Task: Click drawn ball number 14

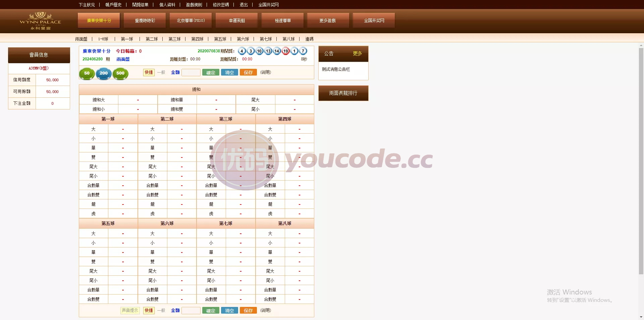Action: coord(277,51)
